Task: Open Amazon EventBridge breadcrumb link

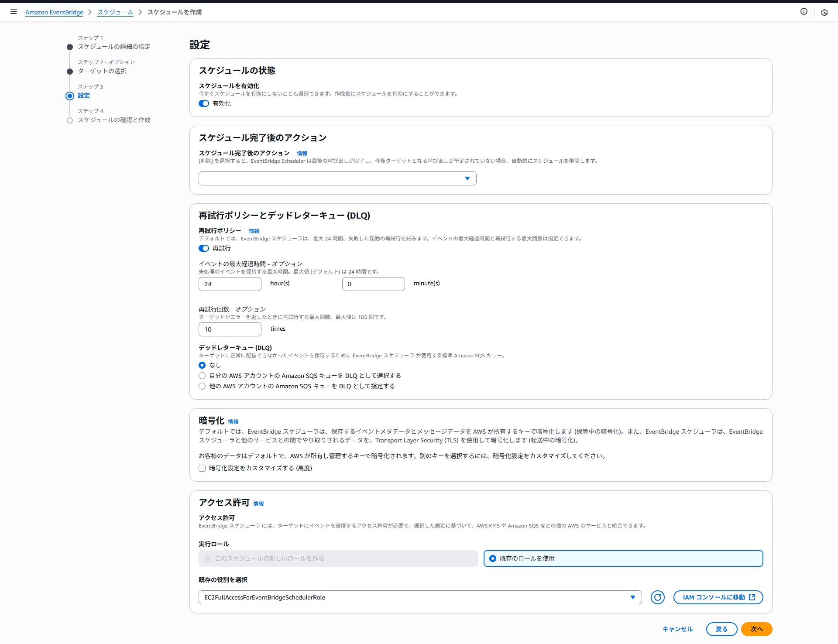Action: point(54,12)
